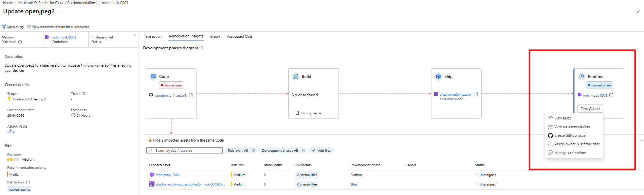Click the Risk level info icon
Image resolution: width=644 pixels, height=195 pixels.
[20, 42]
